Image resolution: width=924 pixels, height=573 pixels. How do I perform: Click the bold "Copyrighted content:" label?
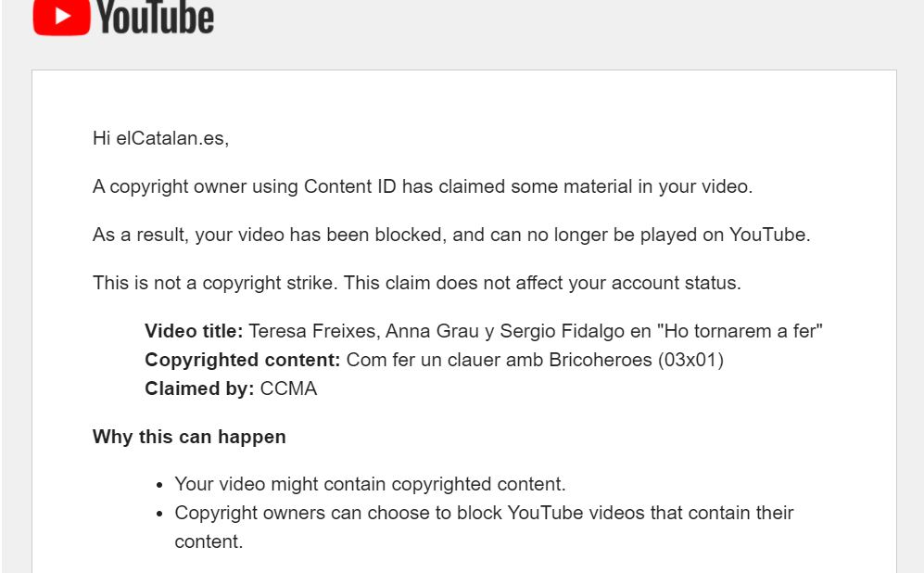click(243, 360)
